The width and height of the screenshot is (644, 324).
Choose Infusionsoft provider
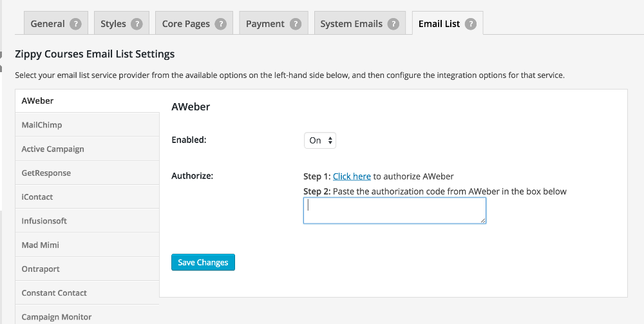coord(87,220)
